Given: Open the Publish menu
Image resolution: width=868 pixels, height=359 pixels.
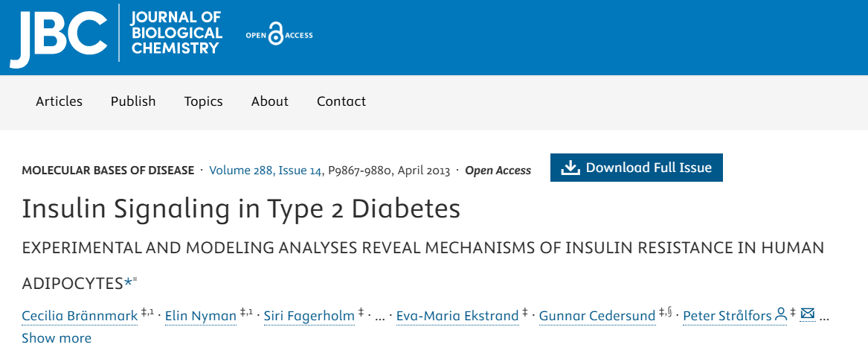Looking at the screenshot, I should click(133, 101).
